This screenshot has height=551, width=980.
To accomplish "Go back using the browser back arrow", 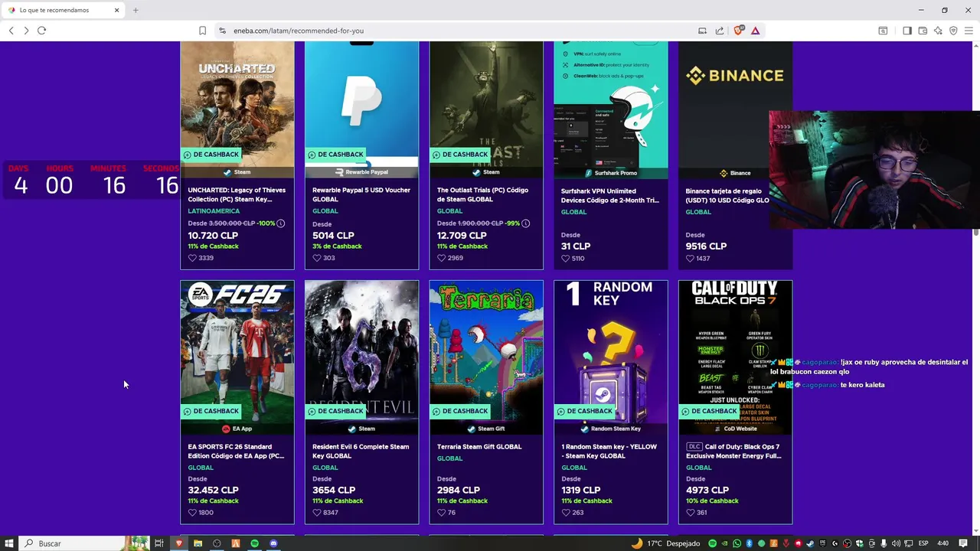I will click(x=11, y=31).
